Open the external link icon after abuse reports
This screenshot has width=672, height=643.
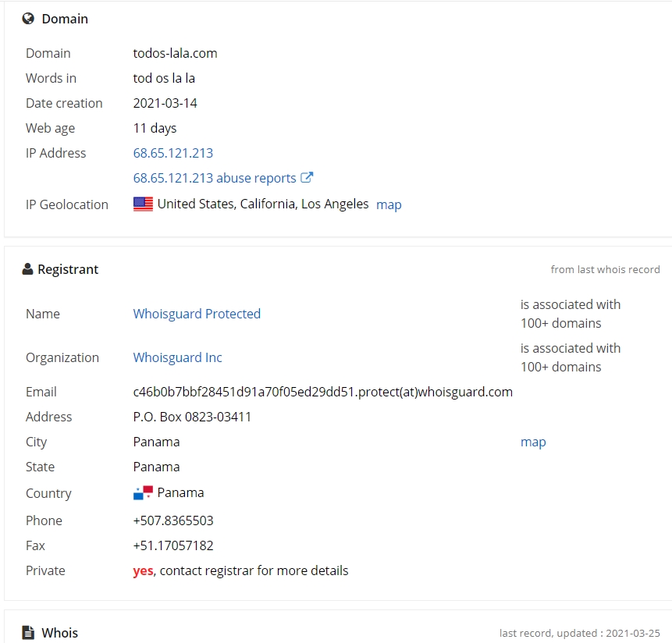[307, 177]
